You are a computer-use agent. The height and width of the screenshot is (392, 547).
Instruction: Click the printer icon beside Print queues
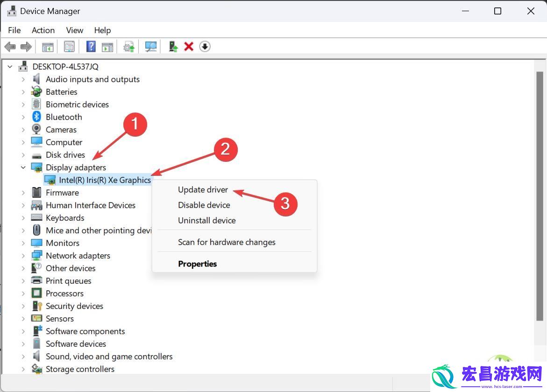coord(36,280)
